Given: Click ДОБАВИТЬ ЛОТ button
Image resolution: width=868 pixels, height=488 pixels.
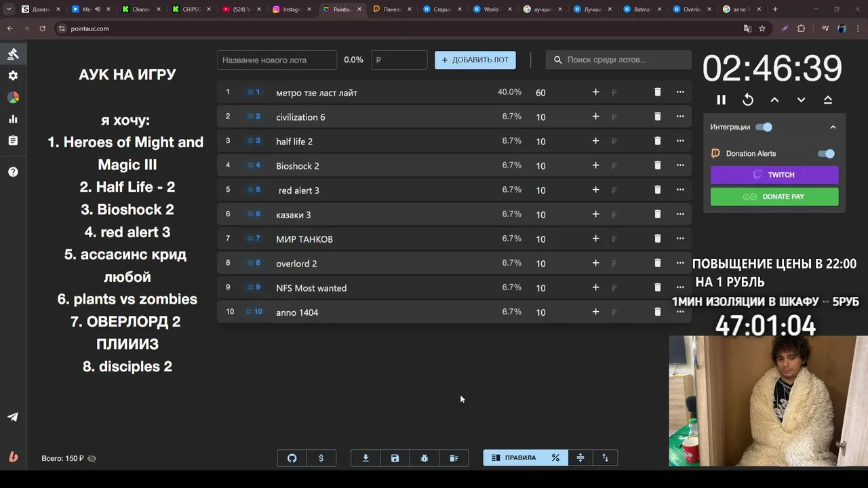Looking at the screenshot, I should pos(475,60).
